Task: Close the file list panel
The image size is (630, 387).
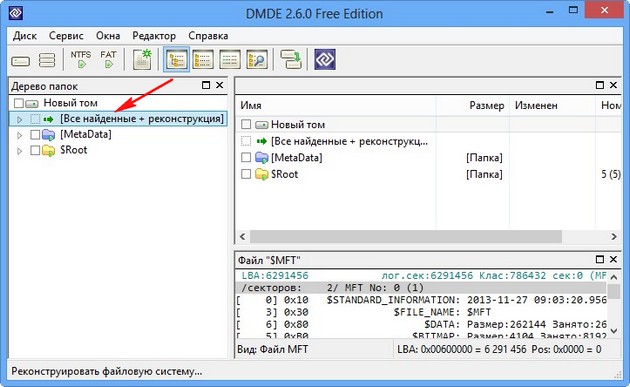Action: point(613,85)
